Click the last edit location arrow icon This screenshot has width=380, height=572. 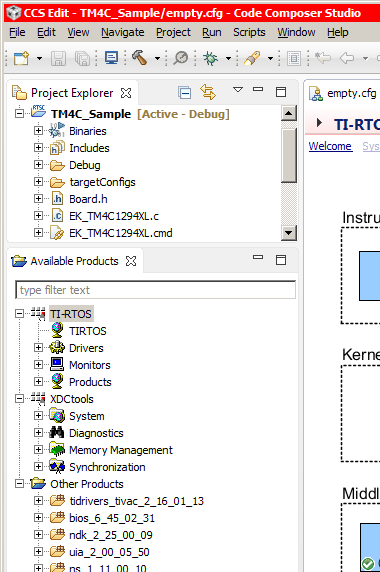[323, 58]
